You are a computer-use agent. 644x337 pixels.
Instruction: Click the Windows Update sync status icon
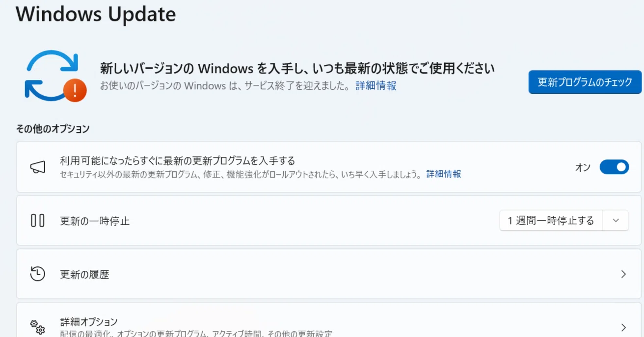55,76
